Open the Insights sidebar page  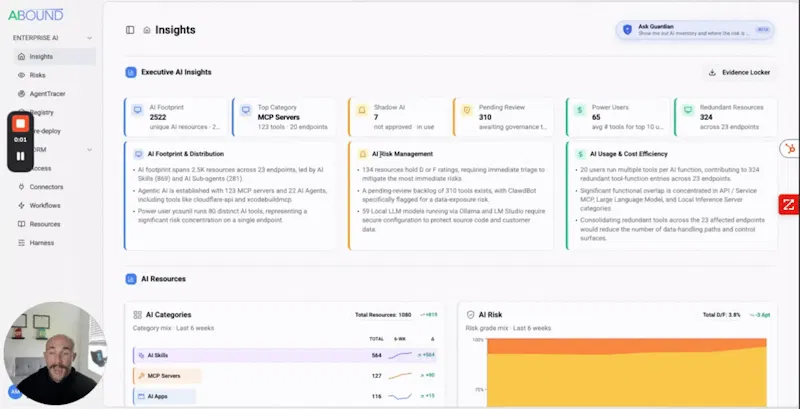pyautogui.click(x=55, y=57)
